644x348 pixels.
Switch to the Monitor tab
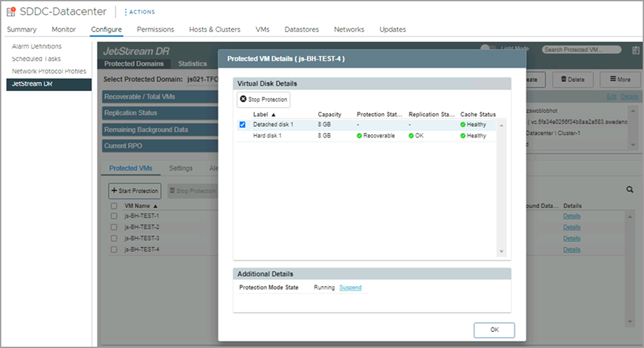point(64,29)
